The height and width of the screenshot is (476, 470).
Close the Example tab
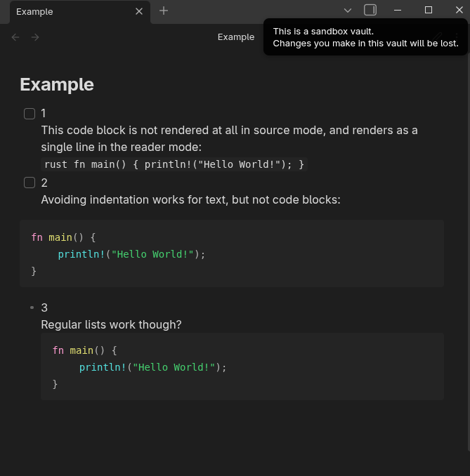[139, 11]
